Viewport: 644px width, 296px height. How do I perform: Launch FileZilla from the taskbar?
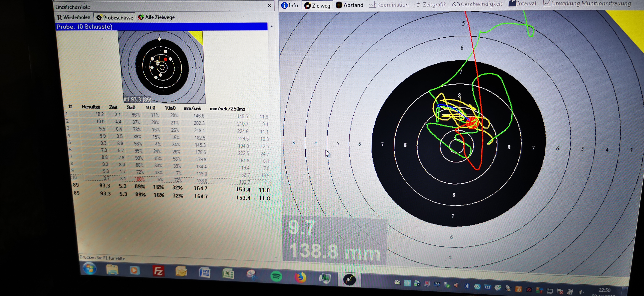click(158, 271)
